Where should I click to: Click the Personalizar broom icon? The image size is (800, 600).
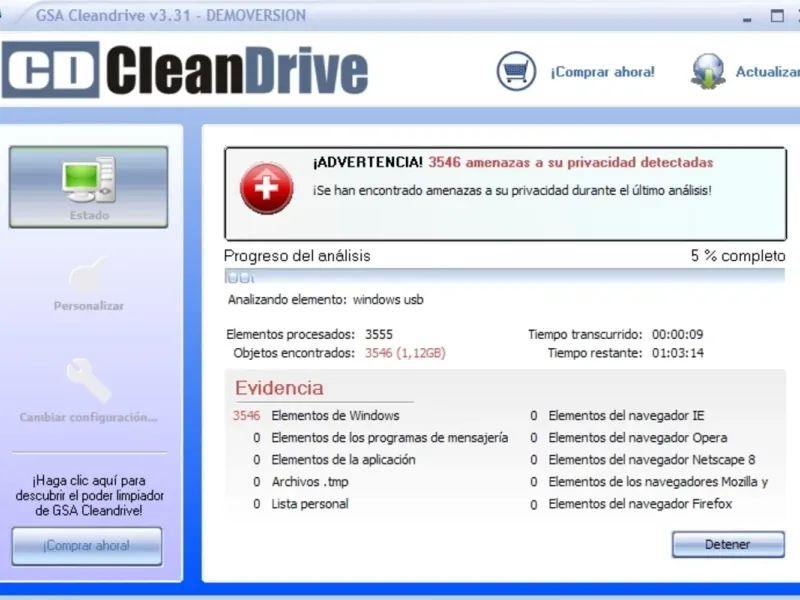[x=88, y=276]
